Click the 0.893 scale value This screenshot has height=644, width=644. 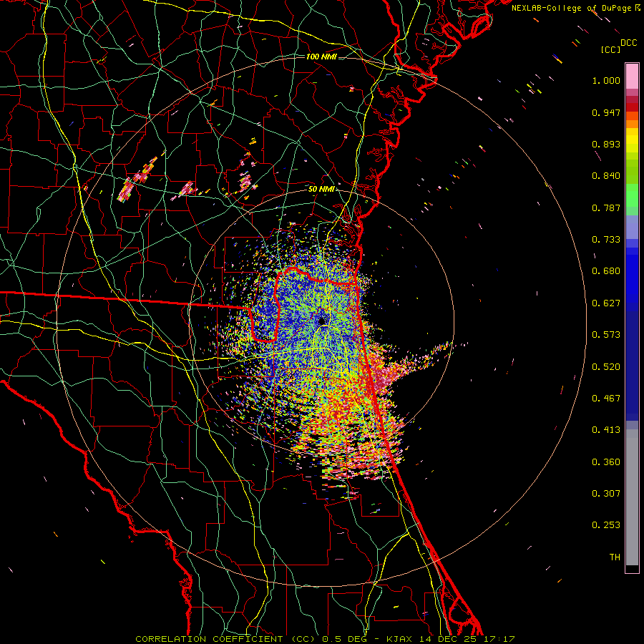click(x=606, y=144)
